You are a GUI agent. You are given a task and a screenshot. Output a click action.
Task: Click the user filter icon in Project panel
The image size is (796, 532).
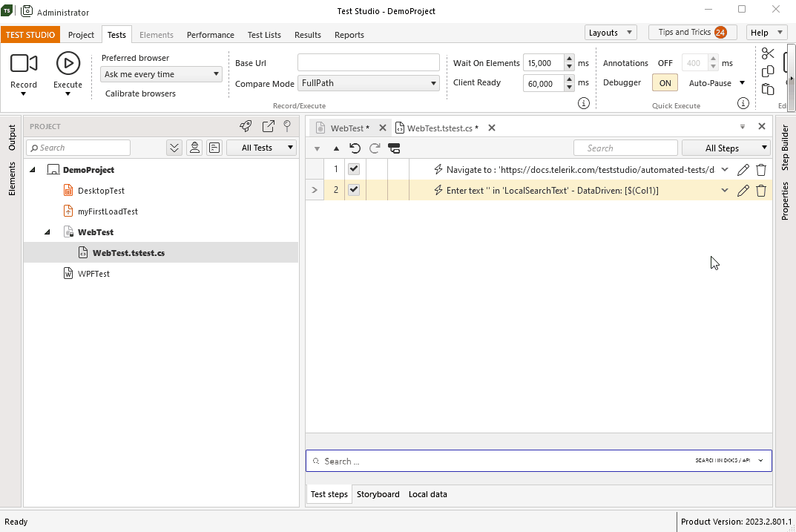click(x=194, y=148)
